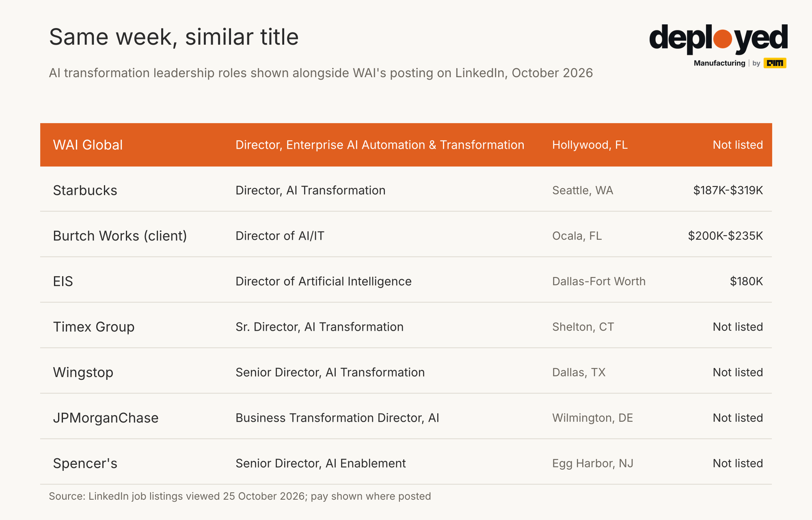This screenshot has width=812, height=520.
Task: Click the Hollywood, FL location cell
Action: click(590, 145)
